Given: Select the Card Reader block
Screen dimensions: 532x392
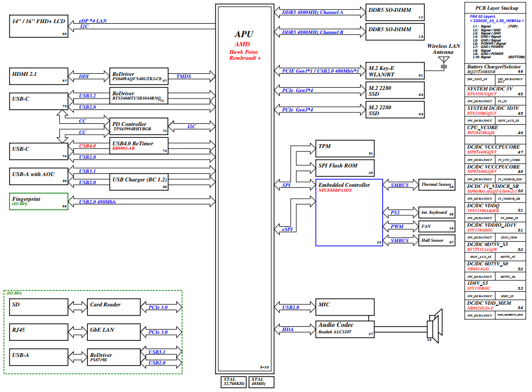Looking at the screenshot, I should 114,307.
